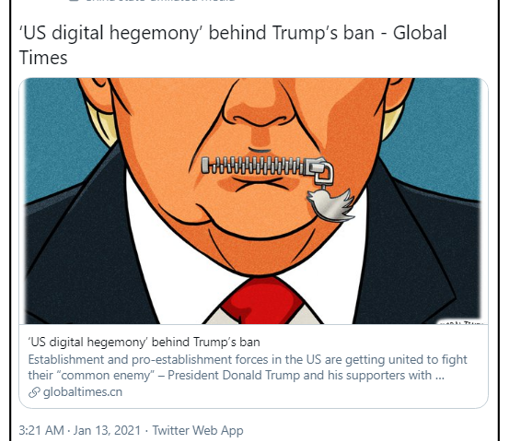
Task: Click the tweet text mentioning Global Times
Action: point(233,45)
